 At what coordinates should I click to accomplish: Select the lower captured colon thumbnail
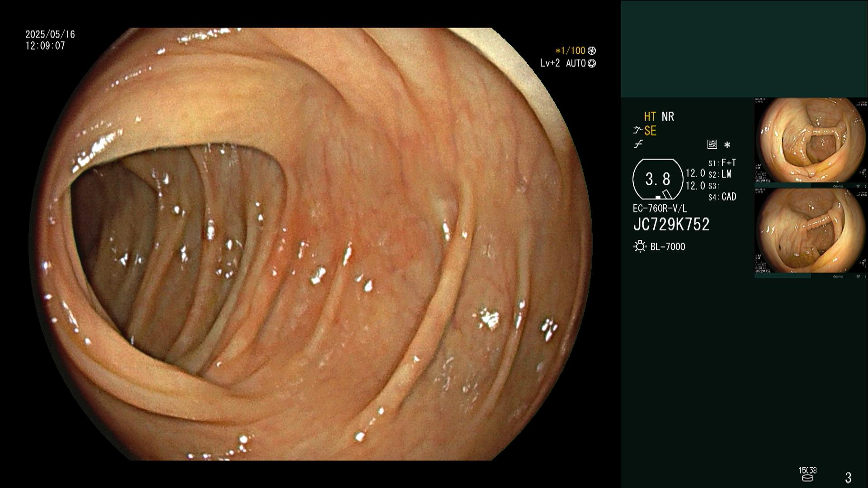pos(811,230)
